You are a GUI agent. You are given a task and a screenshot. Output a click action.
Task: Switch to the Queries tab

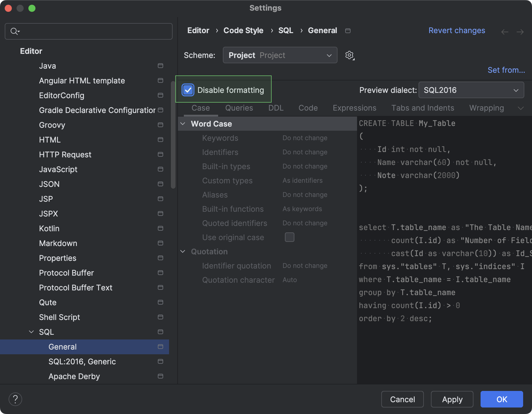coord(239,108)
